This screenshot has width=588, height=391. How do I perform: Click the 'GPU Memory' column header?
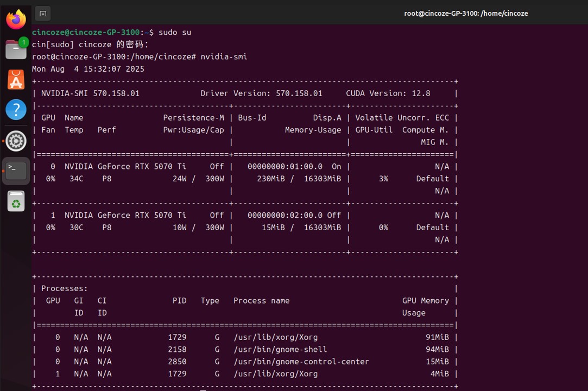pos(425,301)
